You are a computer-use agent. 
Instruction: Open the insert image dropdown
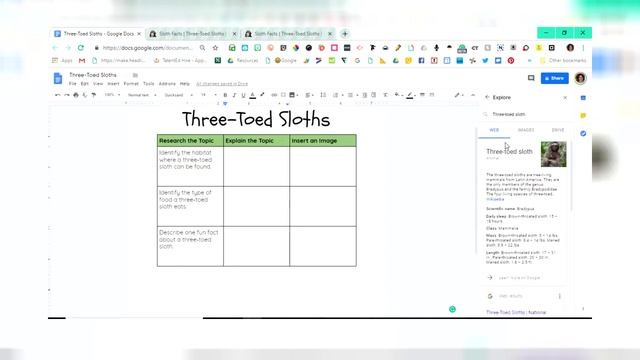[293, 95]
